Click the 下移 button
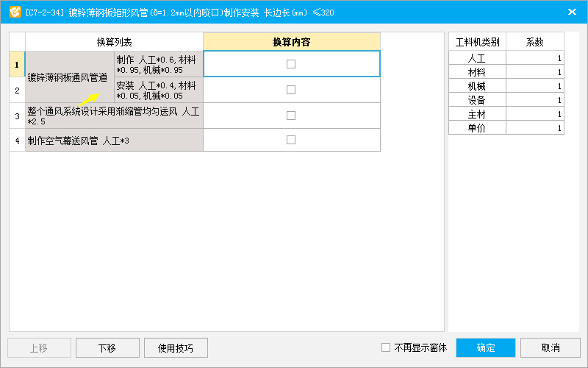The image size is (588, 368). pyautogui.click(x=107, y=347)
